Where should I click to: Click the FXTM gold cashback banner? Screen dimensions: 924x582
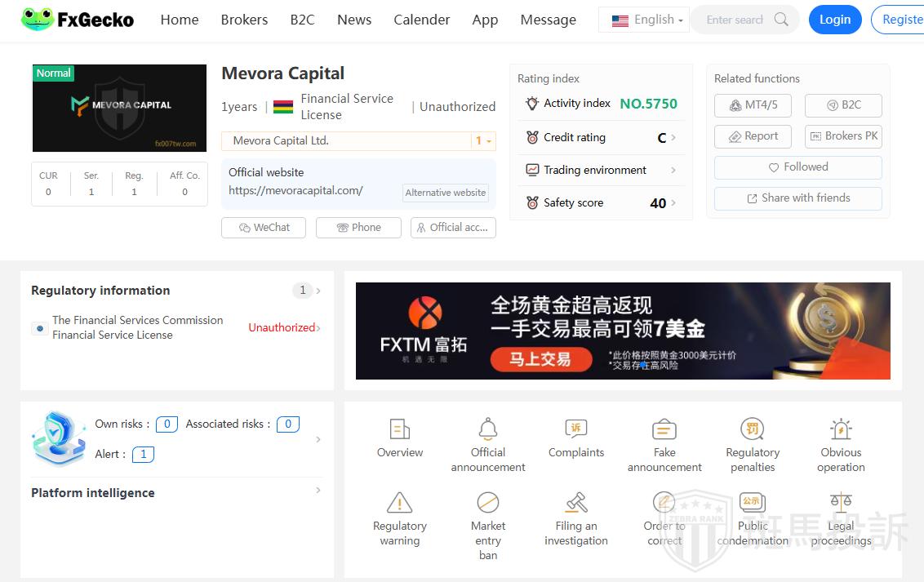click(622, 331)
